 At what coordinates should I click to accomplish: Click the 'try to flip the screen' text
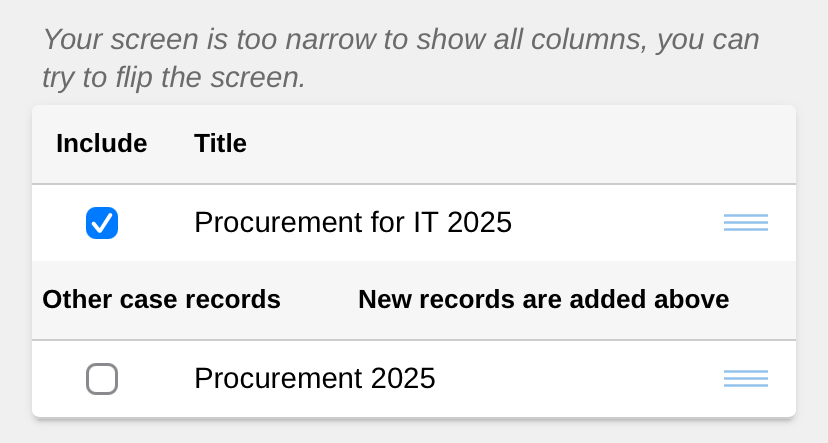174,77
